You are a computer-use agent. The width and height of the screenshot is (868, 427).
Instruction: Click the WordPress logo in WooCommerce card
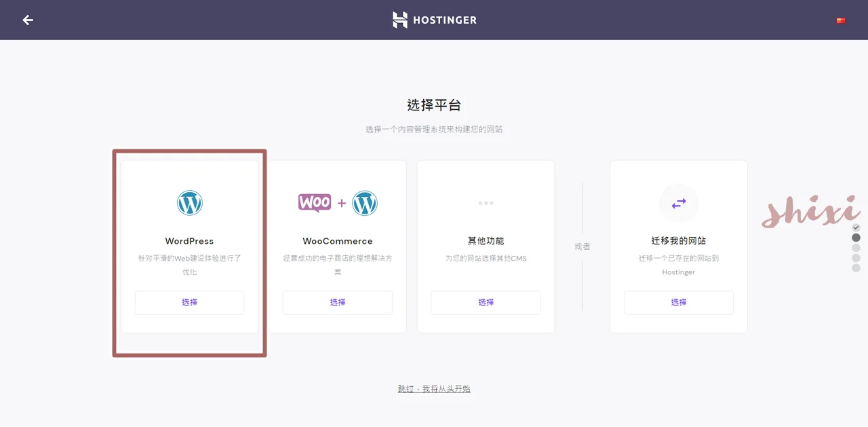click(x=365, y=203)
